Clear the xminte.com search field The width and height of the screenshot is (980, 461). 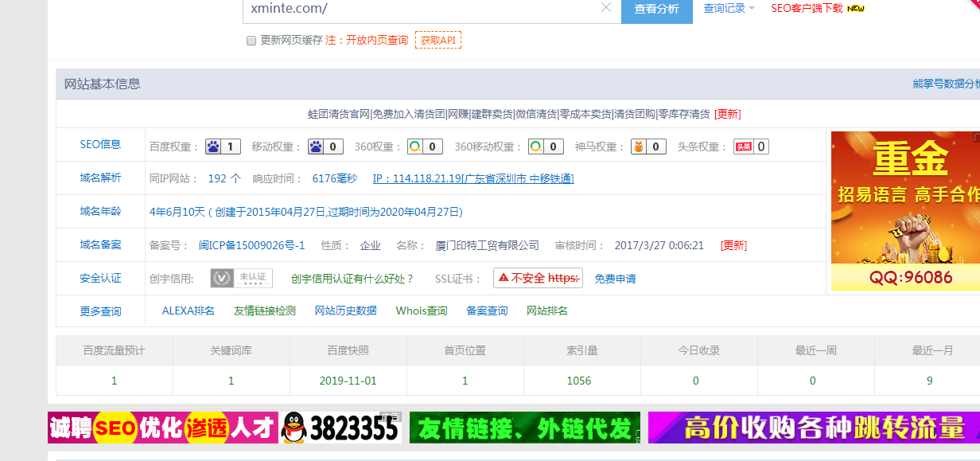pyautogui.click(x=606, y=8)
